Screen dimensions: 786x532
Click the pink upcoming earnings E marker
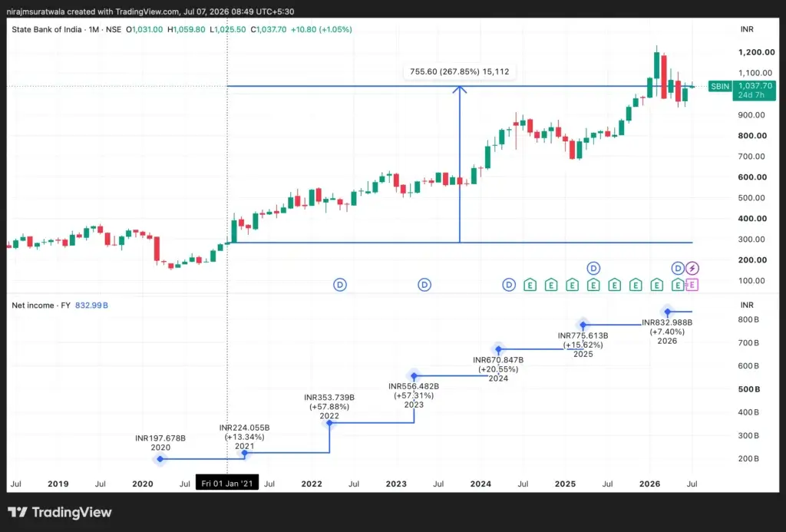(692, 285)
